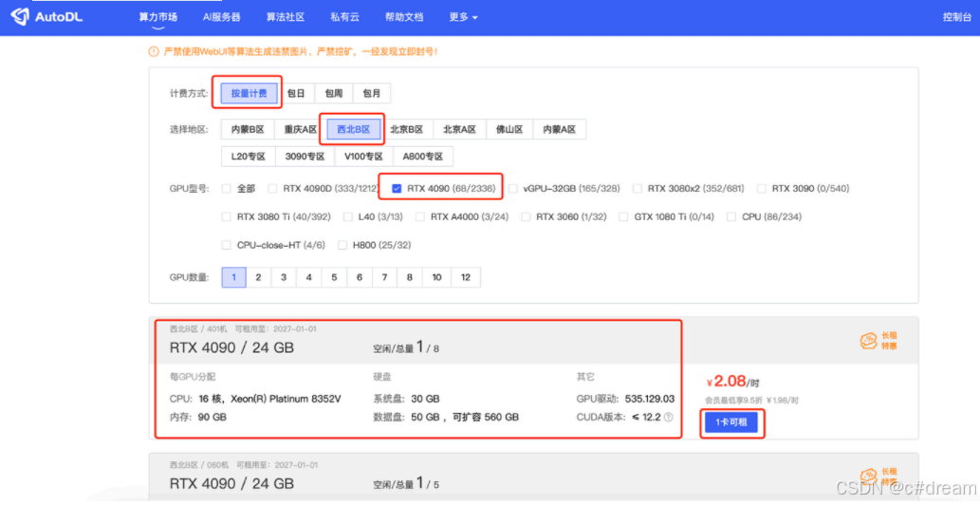The image size is (980, 505).
Task: Open the 控制台 link
Action: (x=957, y=17)
